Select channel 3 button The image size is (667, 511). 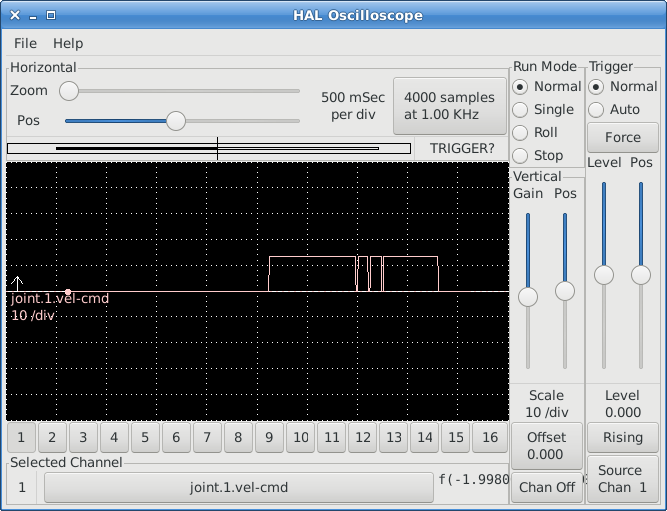83,437
